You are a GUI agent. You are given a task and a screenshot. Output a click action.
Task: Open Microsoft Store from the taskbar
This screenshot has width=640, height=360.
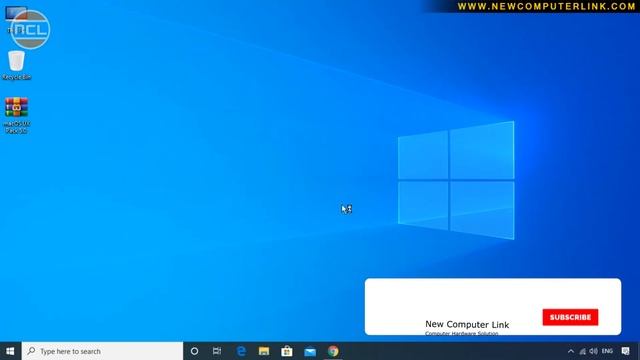287,351
